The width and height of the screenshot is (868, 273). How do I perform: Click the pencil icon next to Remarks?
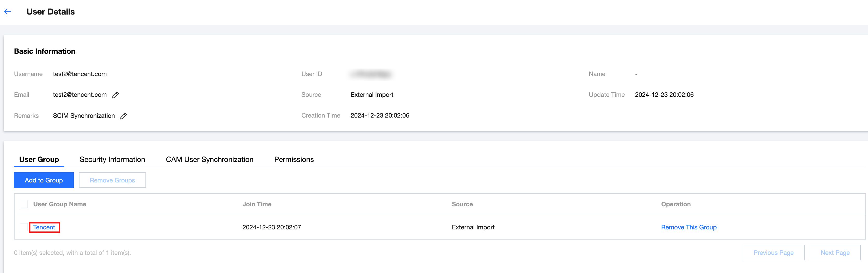pyautogui.click(x=124, y=116)
